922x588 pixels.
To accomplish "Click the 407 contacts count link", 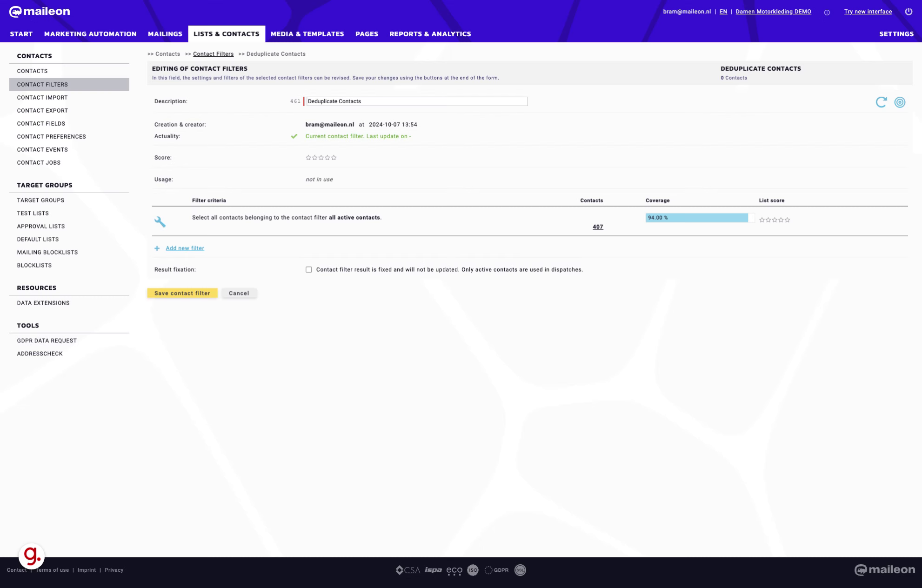I will pos(598,227).
